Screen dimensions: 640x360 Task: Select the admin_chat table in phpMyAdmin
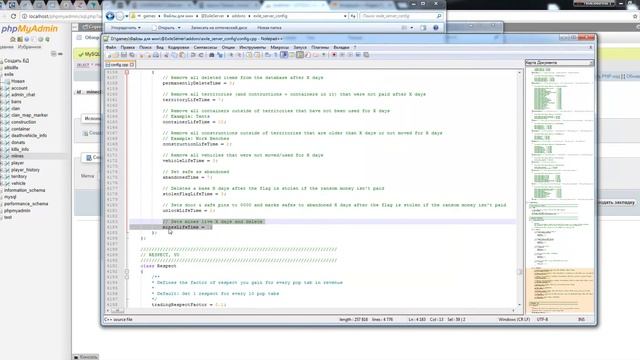pyautogui.click(x=23, y=95)
